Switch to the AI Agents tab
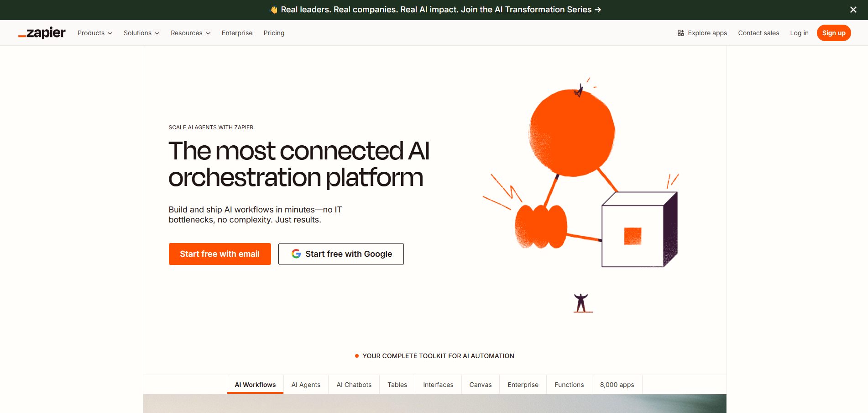Screen dimensions: 868x413 point(306,384)
